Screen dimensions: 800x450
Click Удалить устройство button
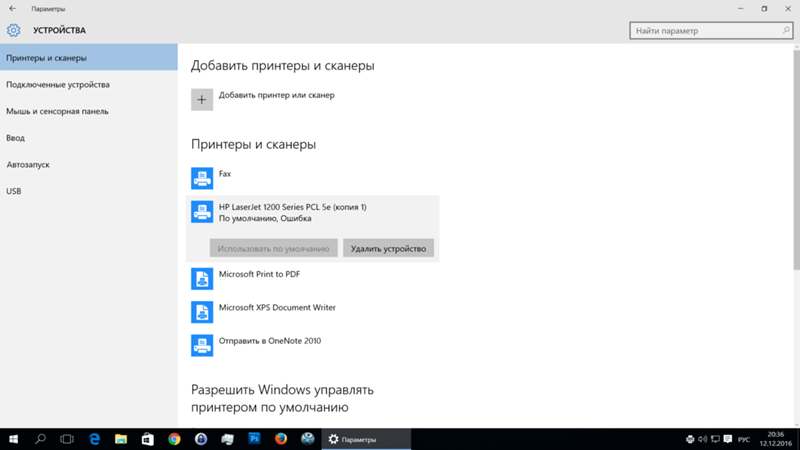pos(388,248)
